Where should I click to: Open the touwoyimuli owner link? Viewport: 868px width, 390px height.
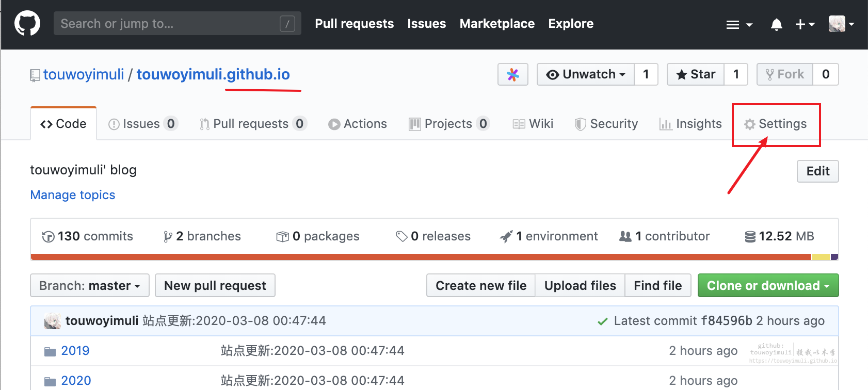pyautogui.click(x=84, y=74)
